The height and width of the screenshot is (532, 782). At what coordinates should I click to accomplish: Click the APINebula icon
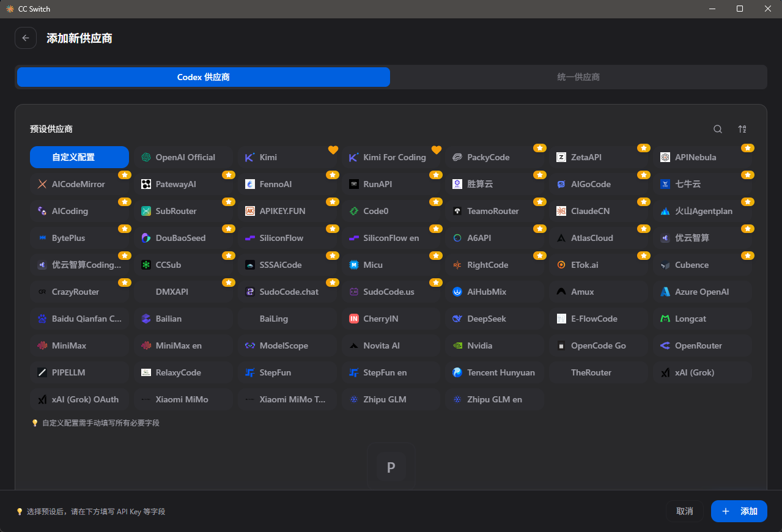pyautogui.click(x=665, y=157)
